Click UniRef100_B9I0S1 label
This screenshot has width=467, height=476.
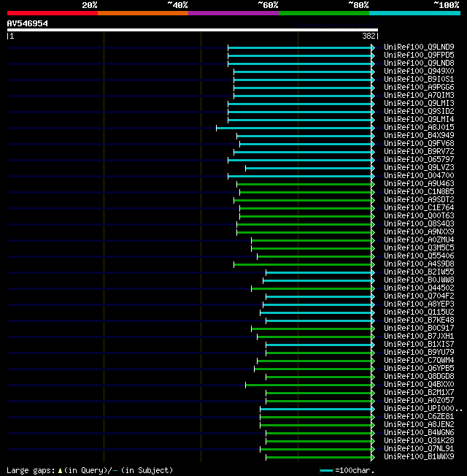click(419, 80)
